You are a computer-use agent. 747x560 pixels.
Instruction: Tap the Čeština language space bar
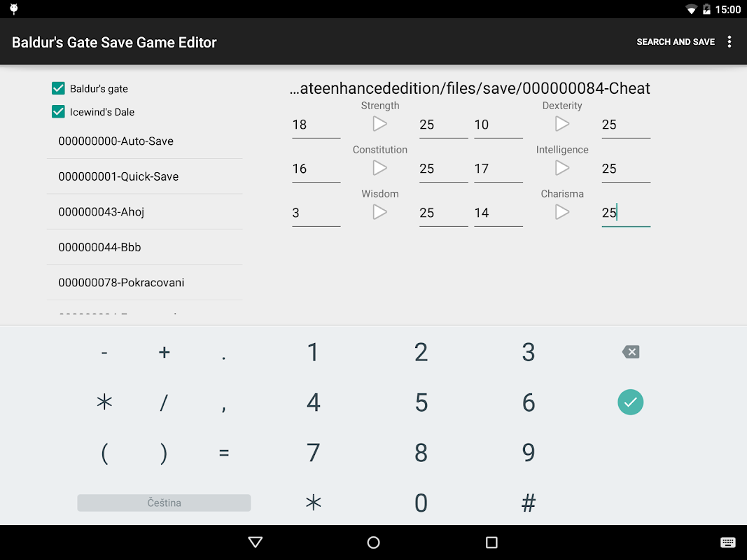tap(164, 503)
